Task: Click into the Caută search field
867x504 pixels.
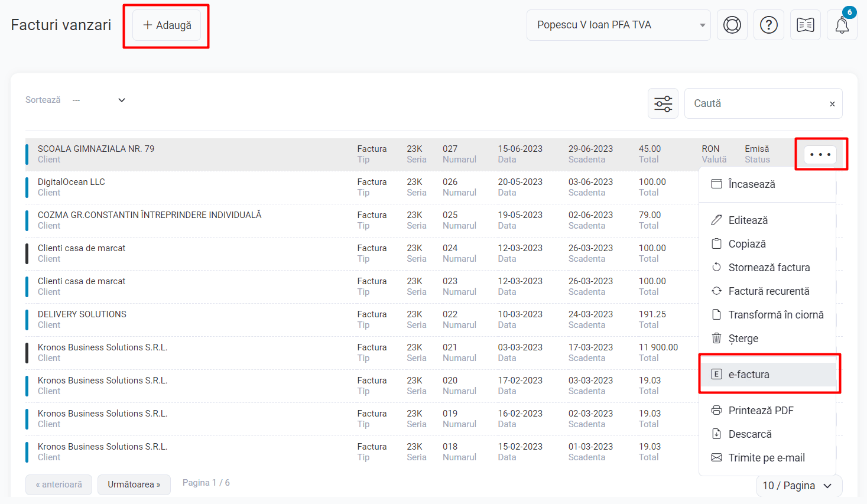Action: point(756,103)
